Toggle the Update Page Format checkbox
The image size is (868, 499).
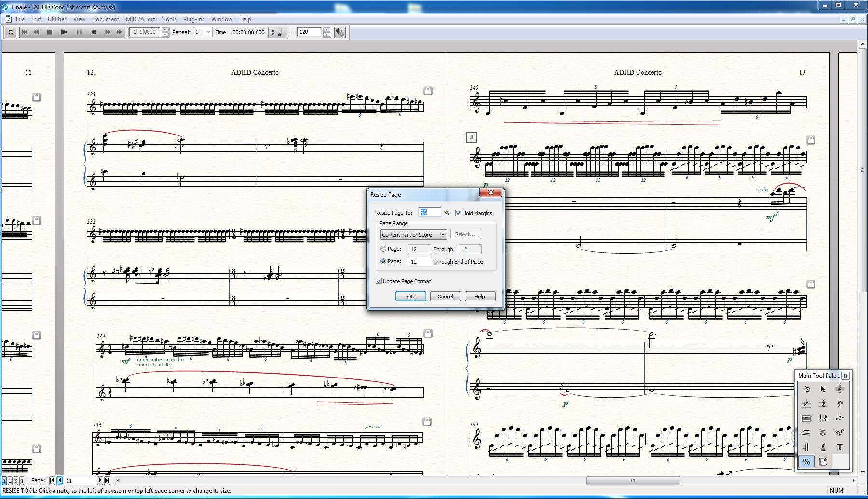coord(379,281)
